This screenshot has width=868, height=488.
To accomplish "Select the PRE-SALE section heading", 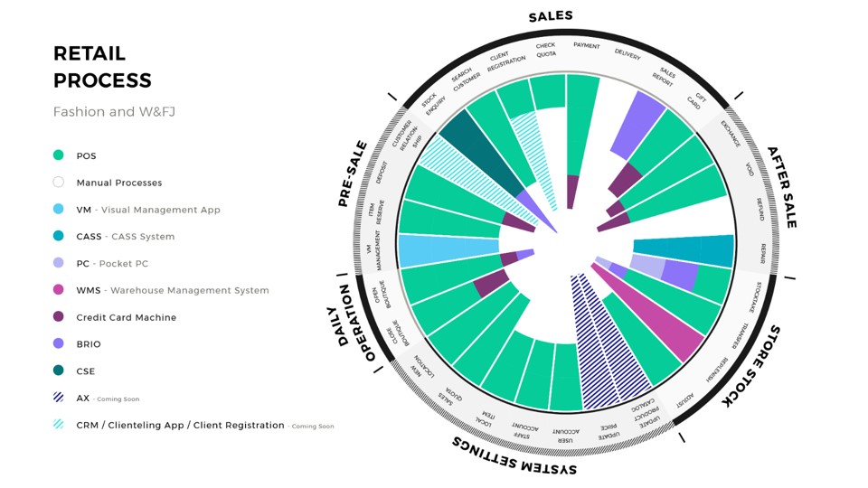I will (x=353, y=174).
